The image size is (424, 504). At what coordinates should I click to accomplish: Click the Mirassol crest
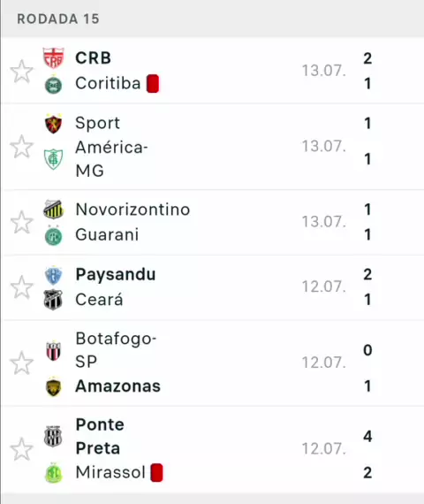[x=53, y=472]
